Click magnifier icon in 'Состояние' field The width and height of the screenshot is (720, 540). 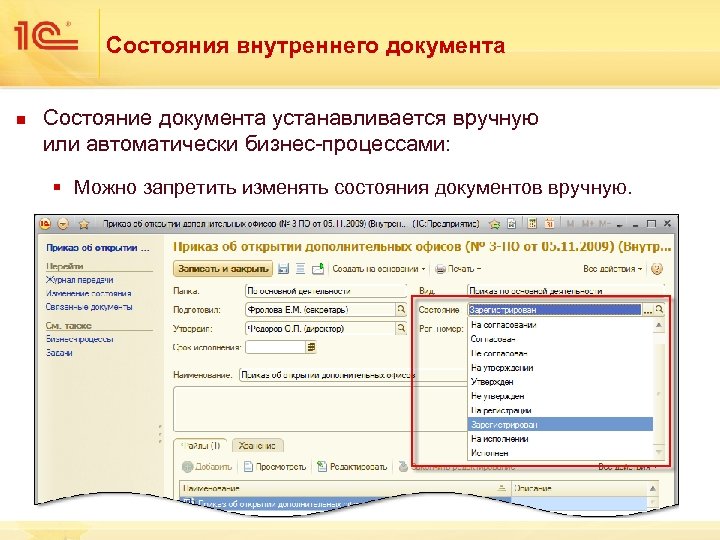click(659, 310)
